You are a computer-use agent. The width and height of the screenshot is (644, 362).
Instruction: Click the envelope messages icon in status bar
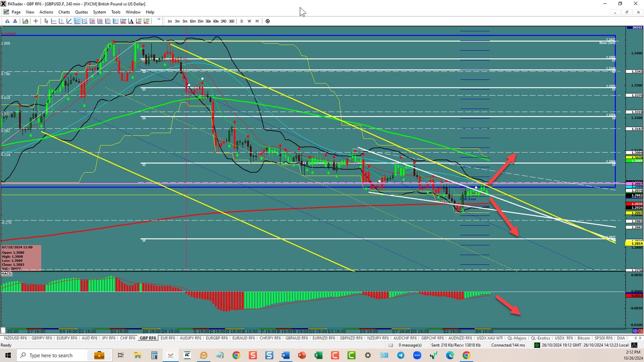[391, 345]
